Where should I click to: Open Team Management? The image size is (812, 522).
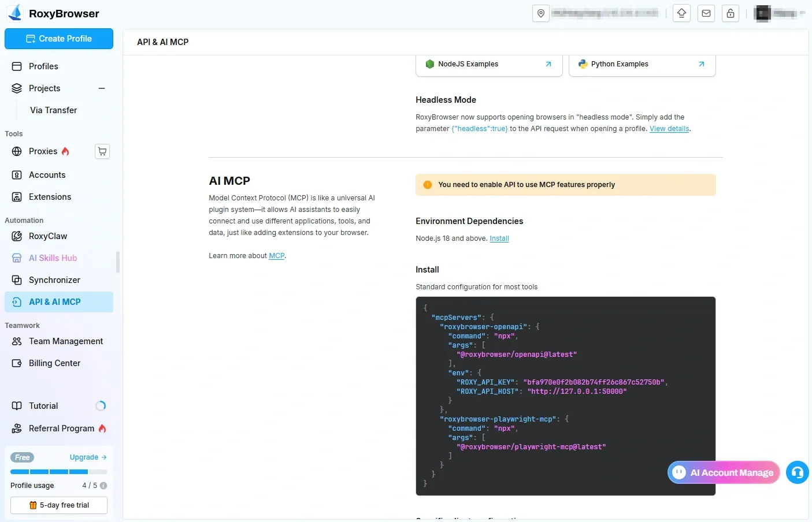point(59,341)
